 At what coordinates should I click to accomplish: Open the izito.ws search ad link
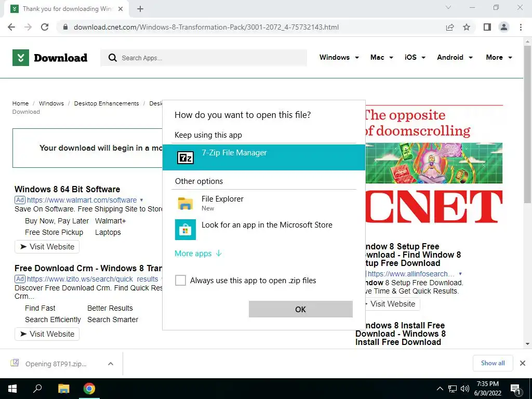click(92, 279)
